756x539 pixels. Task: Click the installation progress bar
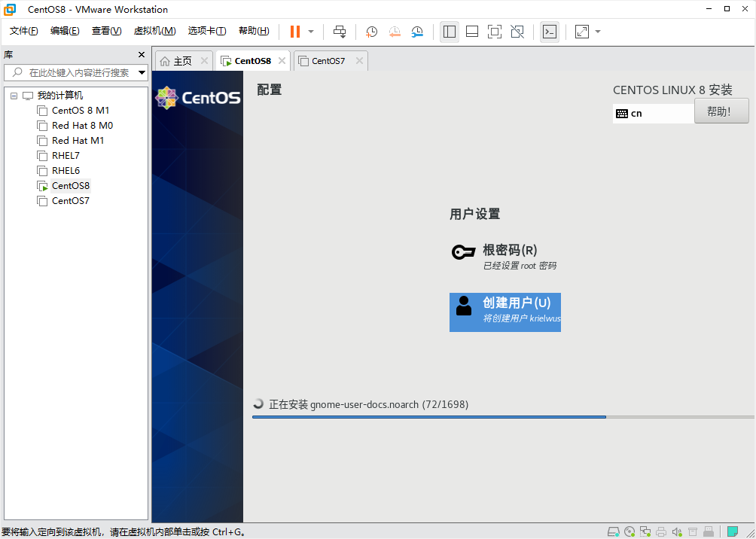(x=503, y=416)
